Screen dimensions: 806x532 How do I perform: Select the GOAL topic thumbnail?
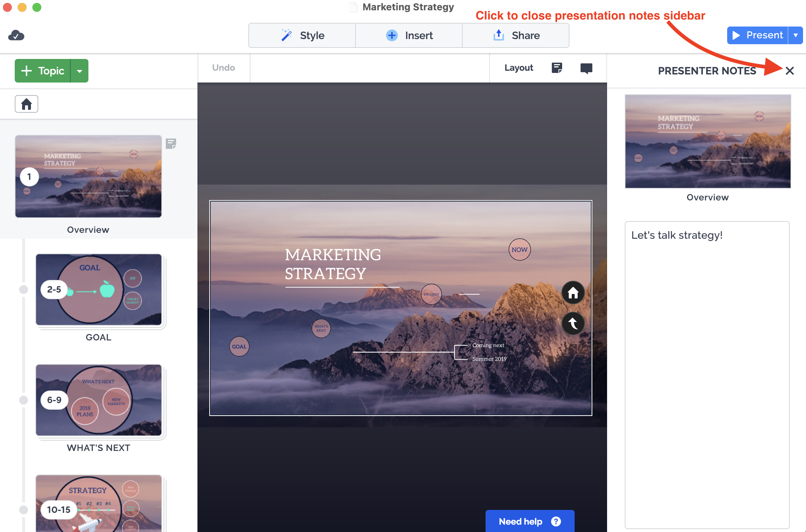(x=99, y=290)
